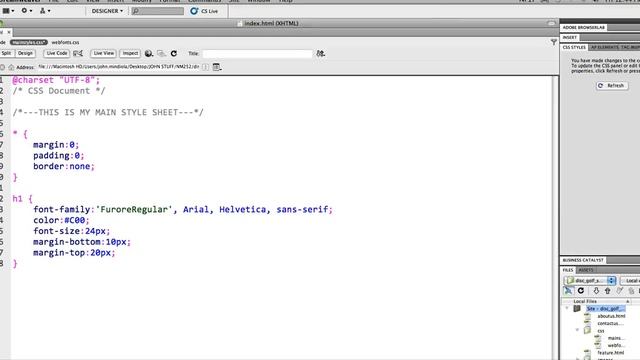Select the CSS Styles panel tab
640x360 pixels.
point(574,47)
